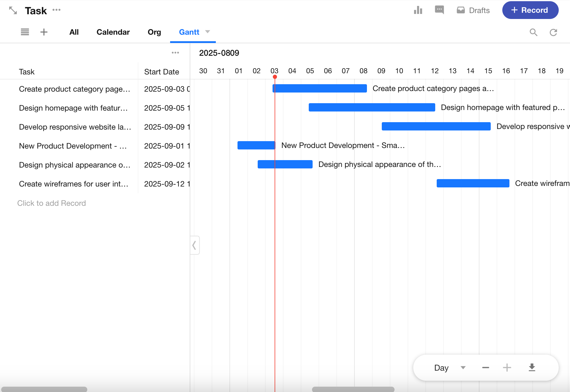The width and height of the screenshot is (570, 392).
Task: Open the statistics bar chart icon
Action: (418, 10)
